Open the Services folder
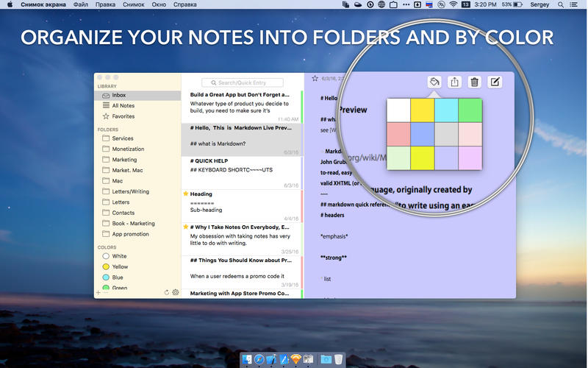This screenshot has height=368, width=588. pyautogui.click(x=122, y=138)
